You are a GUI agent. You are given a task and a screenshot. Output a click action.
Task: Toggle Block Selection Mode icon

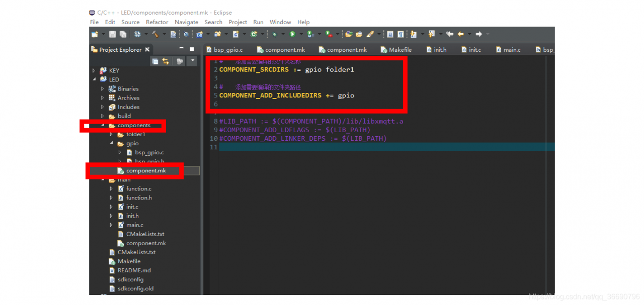tap(390, 34)
